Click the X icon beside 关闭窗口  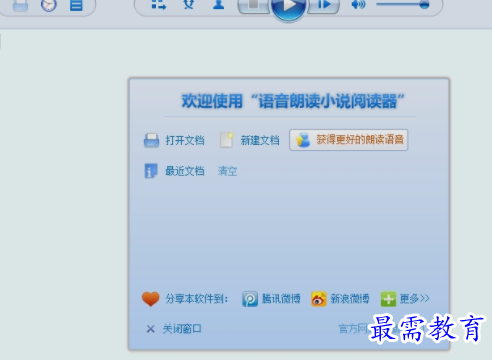[x=151, y=329]
